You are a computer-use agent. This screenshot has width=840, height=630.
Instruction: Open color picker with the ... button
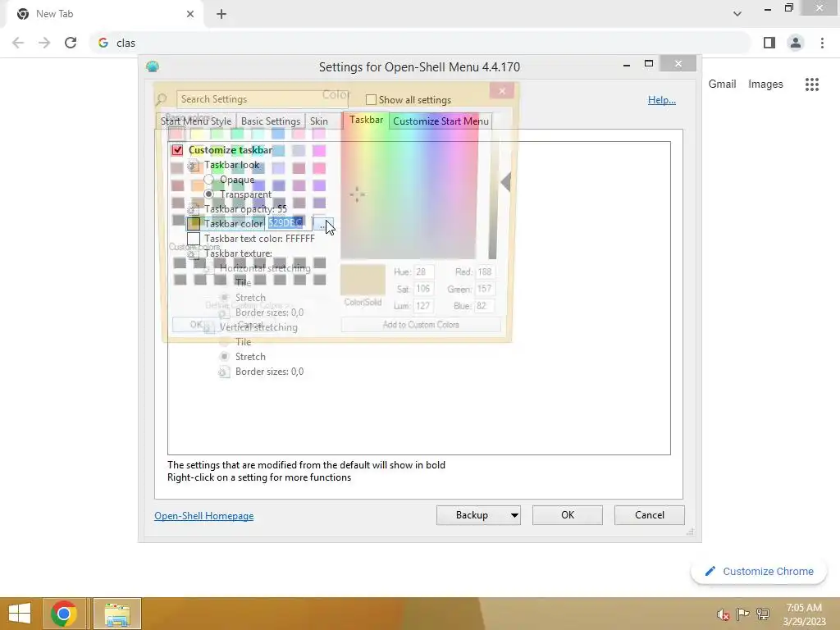[323, 223]
